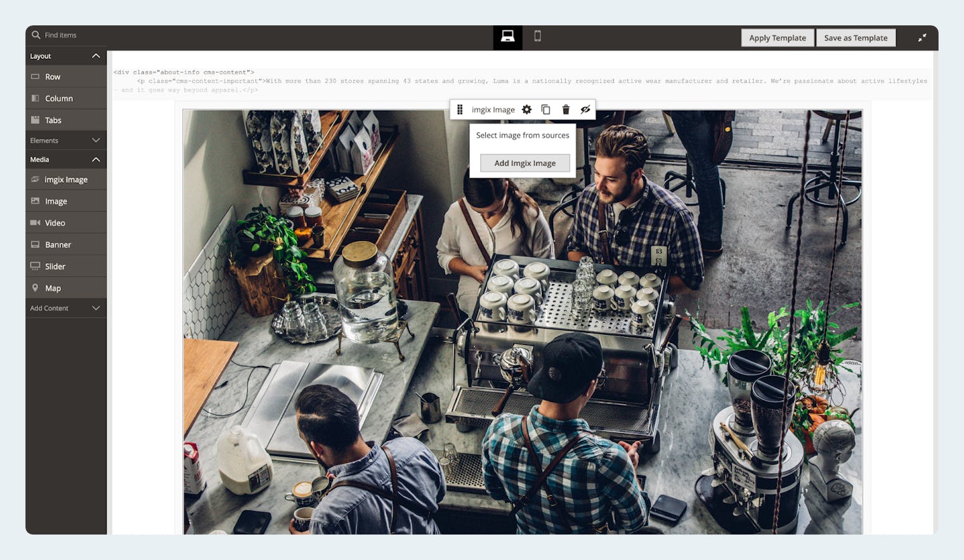Click the Map pin icon in sidebar
Image resolution: width=964 pixels, height=560 pixels.
35,288
